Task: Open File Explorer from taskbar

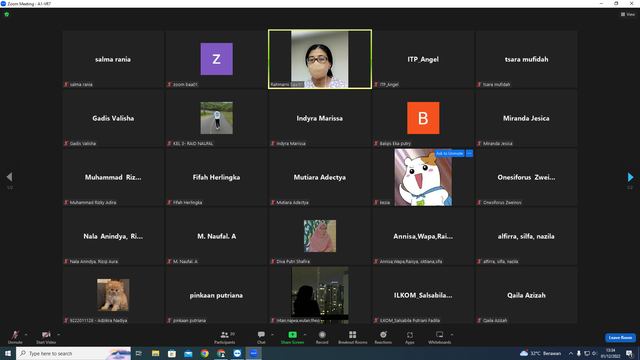Action: pos(156,353)
